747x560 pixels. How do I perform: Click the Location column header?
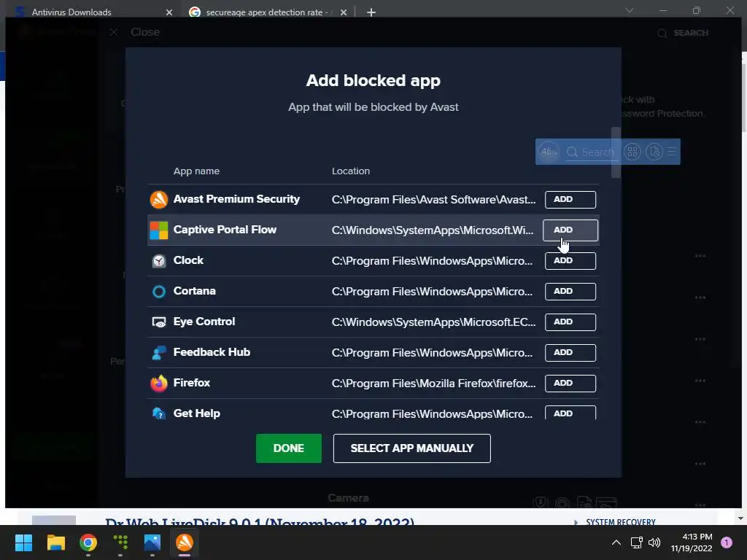point(351,171)
